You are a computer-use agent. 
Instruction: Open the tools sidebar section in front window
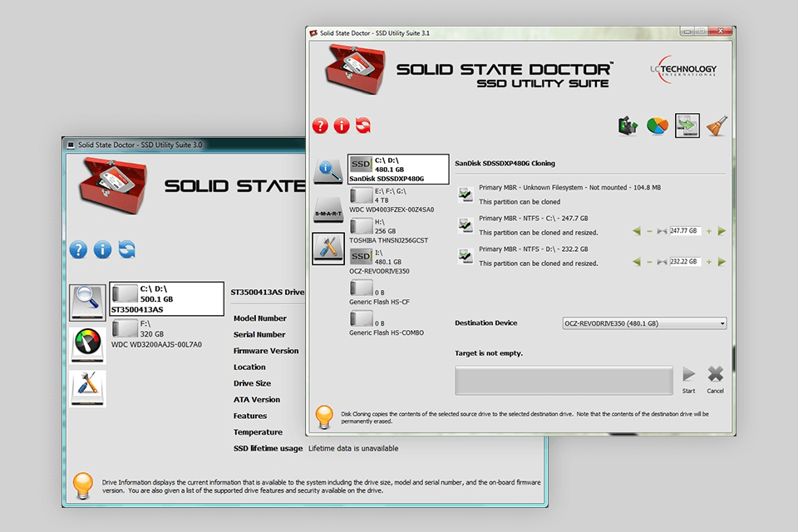(328, 249)
